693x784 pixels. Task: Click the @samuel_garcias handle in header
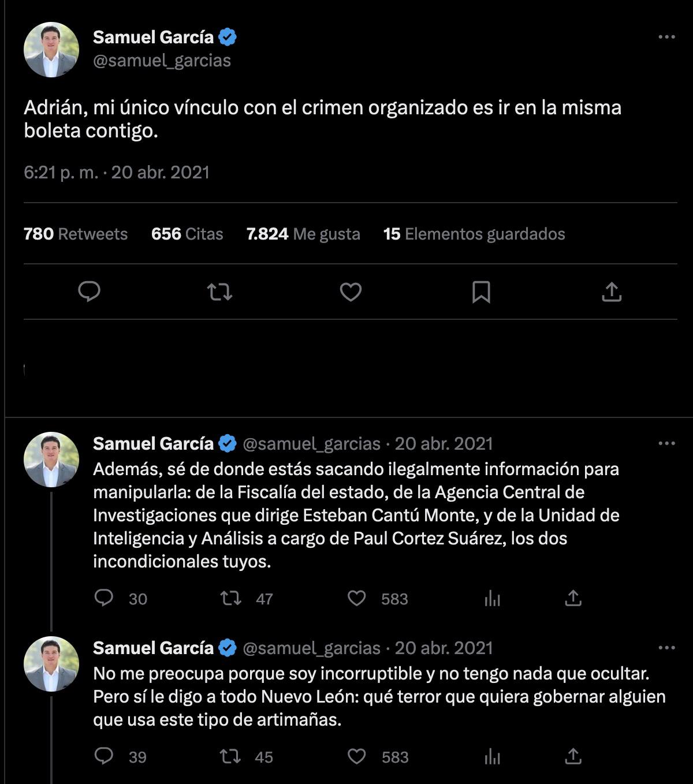(162, 61)
